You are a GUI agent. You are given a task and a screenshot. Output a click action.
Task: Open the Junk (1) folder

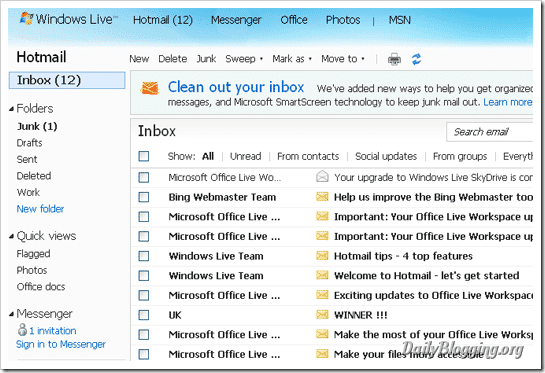click(x=37, y=126)
